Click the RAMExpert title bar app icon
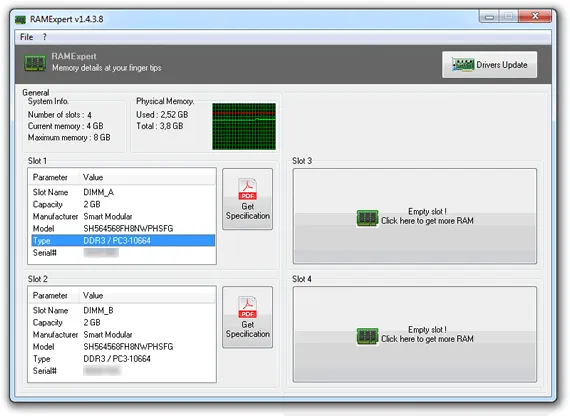 [x=20, y=19]
